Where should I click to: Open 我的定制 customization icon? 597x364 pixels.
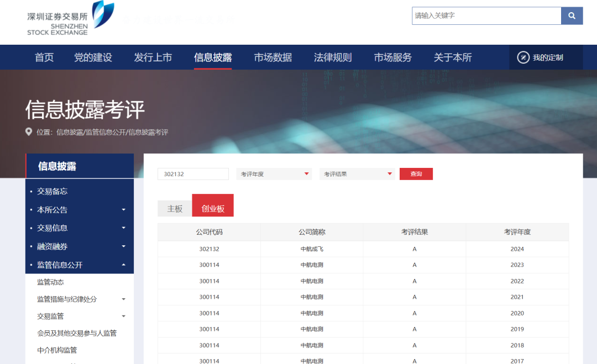pyautogui.click(x=523, y=57)
